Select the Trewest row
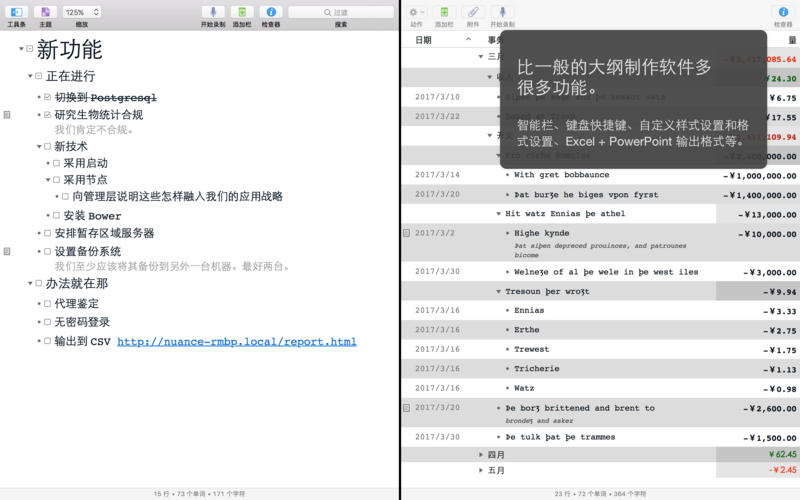Viewport: 800px width, 500px height. click(532, 349)
